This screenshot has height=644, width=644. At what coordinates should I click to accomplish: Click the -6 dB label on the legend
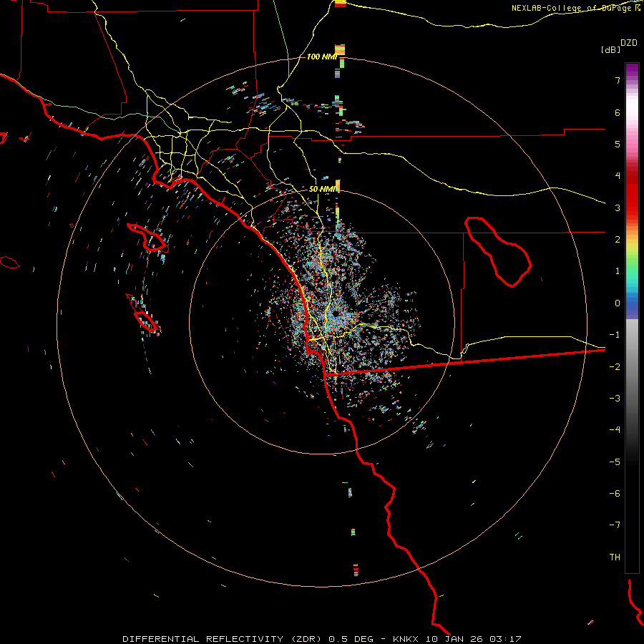pos(615,494)
